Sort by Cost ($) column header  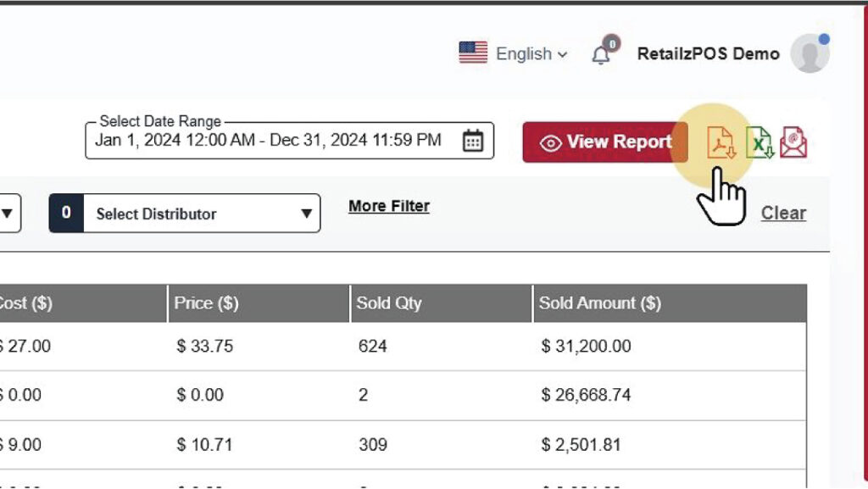tap(25, 303)
